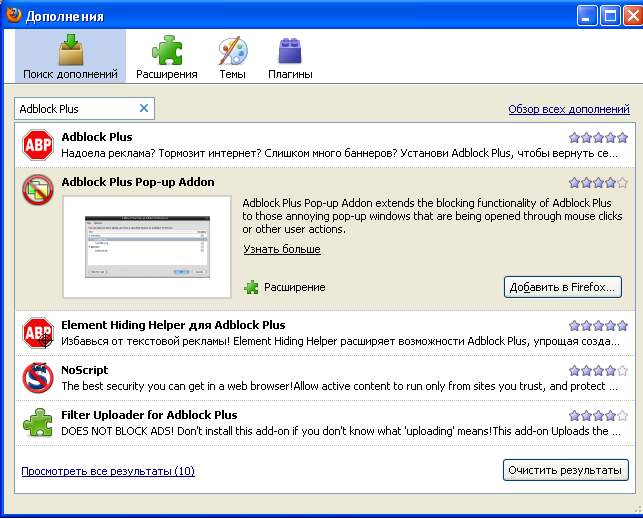Open the Поиск дополнений tab
Screen dimensions: 643x519
tap(70, 56)
